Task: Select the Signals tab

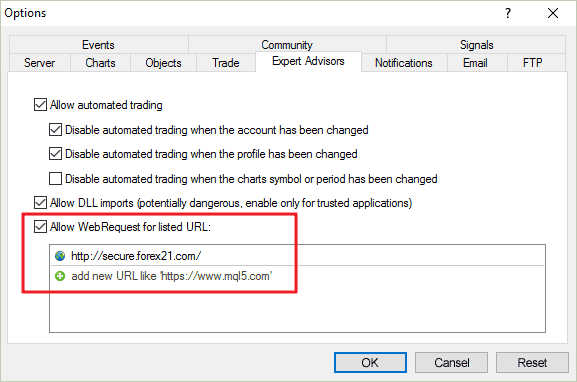Action: pyautogui.click(x=476, y=45)
